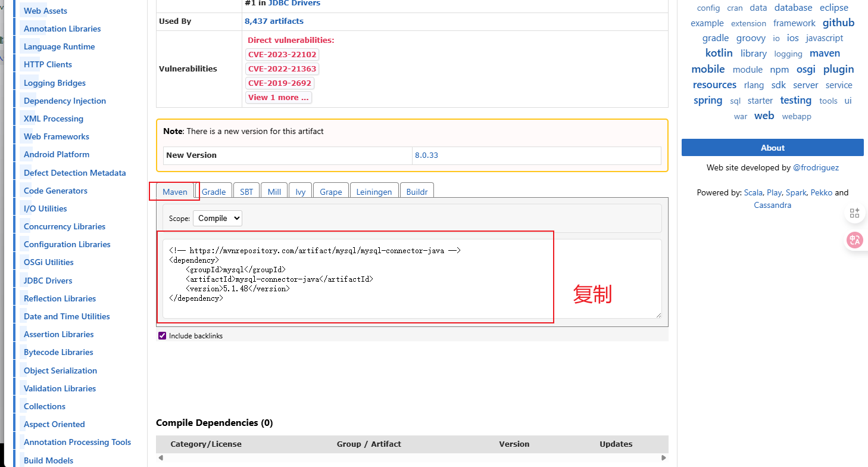Select the Leiningen tab

pyautogui.click(x=374, y=191)
